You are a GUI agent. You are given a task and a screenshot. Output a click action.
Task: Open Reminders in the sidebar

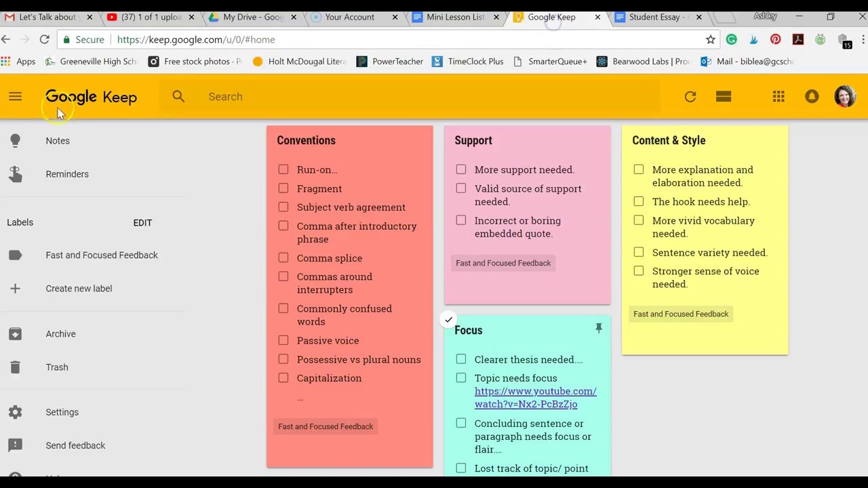[x=67, y=174]
